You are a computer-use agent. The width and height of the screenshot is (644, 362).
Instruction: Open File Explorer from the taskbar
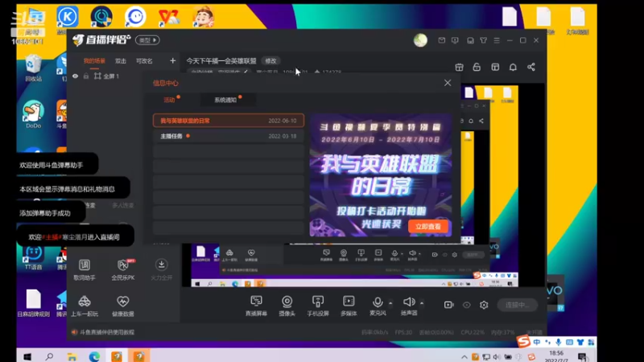click(72, 356)
